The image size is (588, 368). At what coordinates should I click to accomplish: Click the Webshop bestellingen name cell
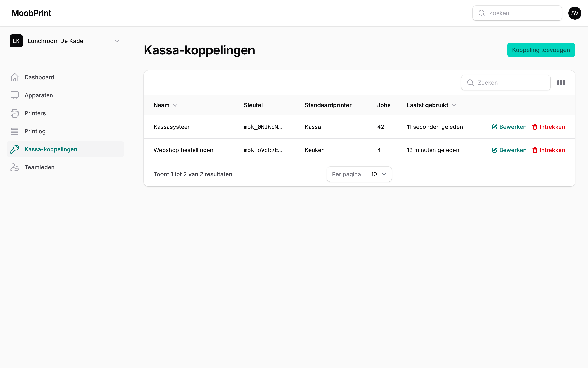point(183,150)
